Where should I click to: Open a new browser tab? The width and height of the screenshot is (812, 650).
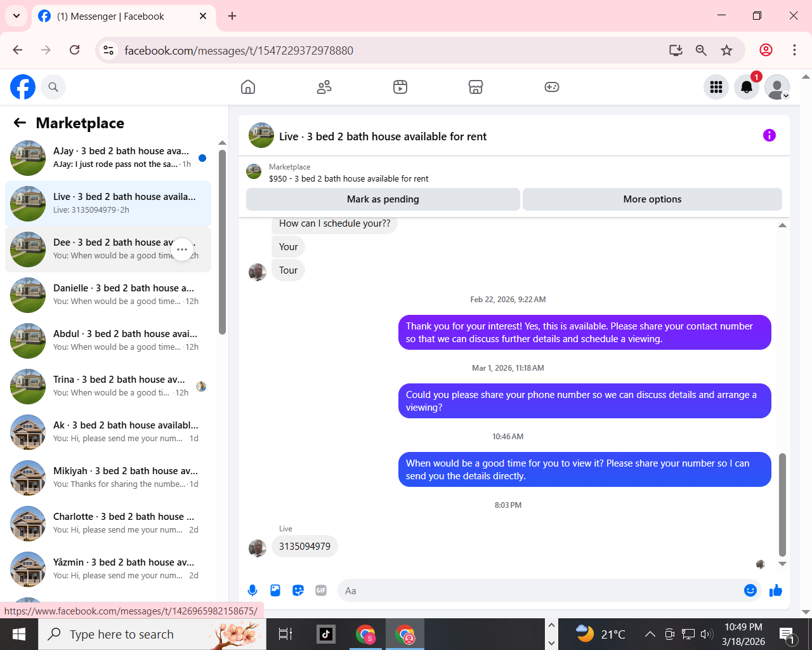232,16
